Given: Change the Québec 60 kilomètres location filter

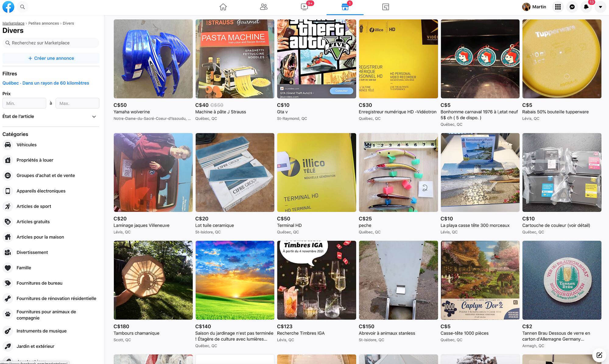Looking at the screenshot, I should pyautogui.click(x=46, y=83).
